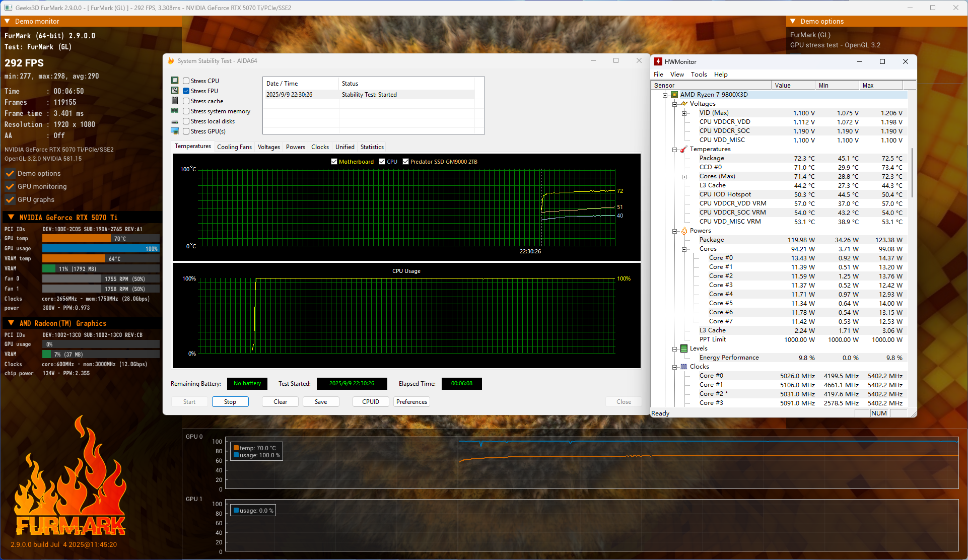This screenshot has width=968, height=560.
Task: Expand the VID (Max) tree entry
Action: (x=684, y=113)
